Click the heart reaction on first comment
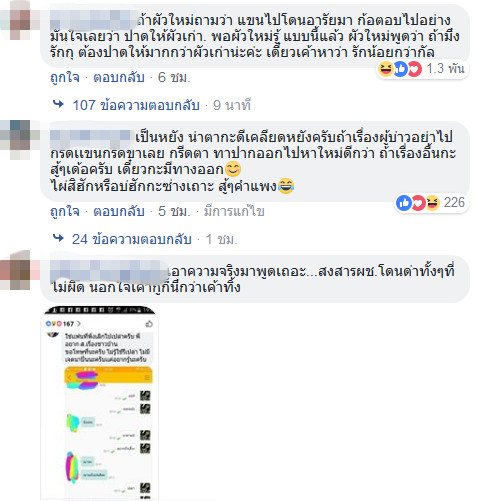Viewport: 477px width, 501px height. click(415, 69)
